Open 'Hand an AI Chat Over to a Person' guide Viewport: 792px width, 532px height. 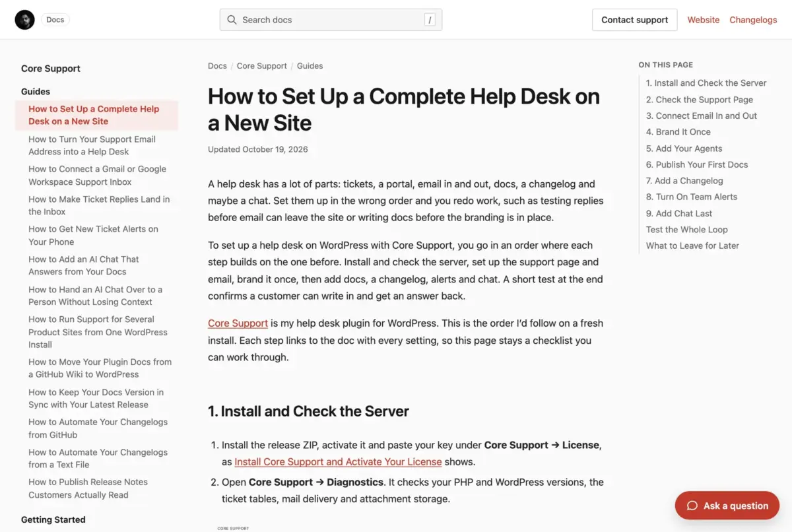tap(96, 296)
